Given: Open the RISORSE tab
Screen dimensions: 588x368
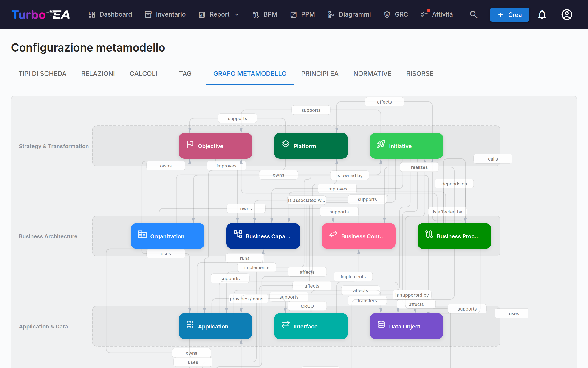Looking at the screenshot, I should [x=420, y=74].
